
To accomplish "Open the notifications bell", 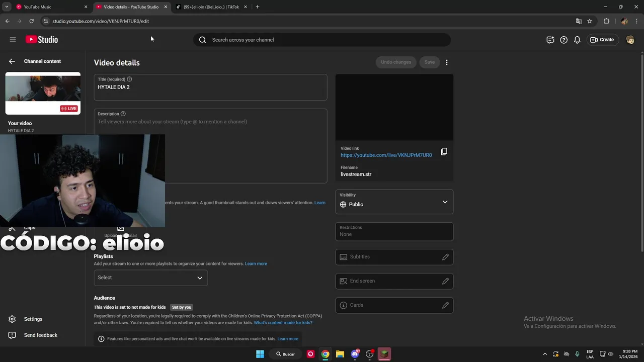I will pyautogui.click(x=577, y=40).
